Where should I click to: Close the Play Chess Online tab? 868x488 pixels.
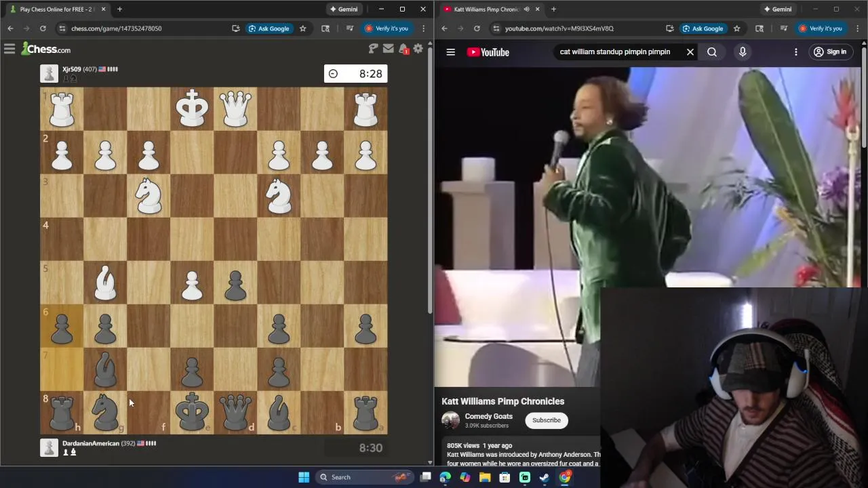click(x=103, y=9)
